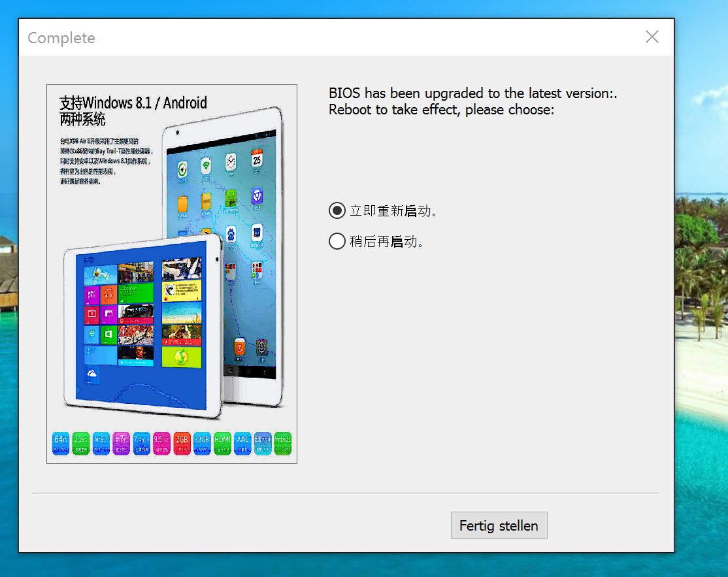Screen dimensions: 728x577
Task: Click the 'Reboot to take effect' text line
Action: (x=441, y=110)
